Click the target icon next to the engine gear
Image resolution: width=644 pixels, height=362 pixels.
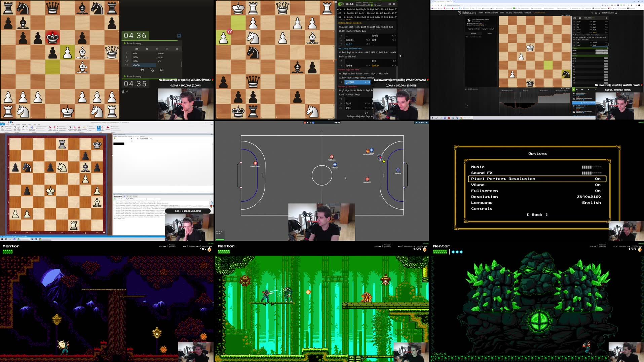coord(390,4)
